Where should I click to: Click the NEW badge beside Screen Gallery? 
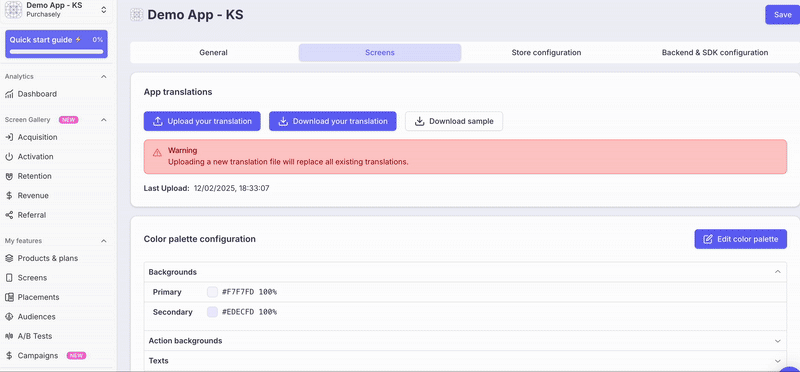(68, 120)
